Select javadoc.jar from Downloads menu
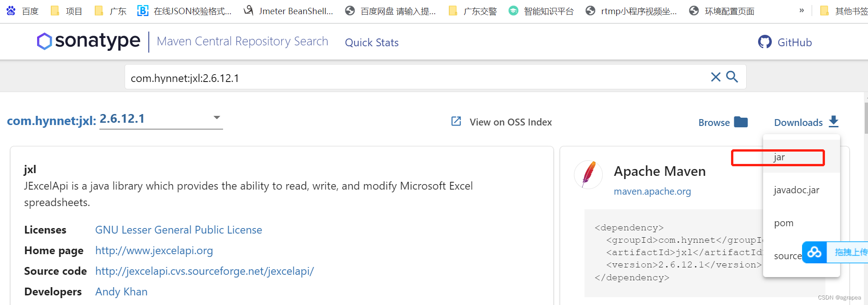Screen dimensions: 868x305 [x=802, y=190]
